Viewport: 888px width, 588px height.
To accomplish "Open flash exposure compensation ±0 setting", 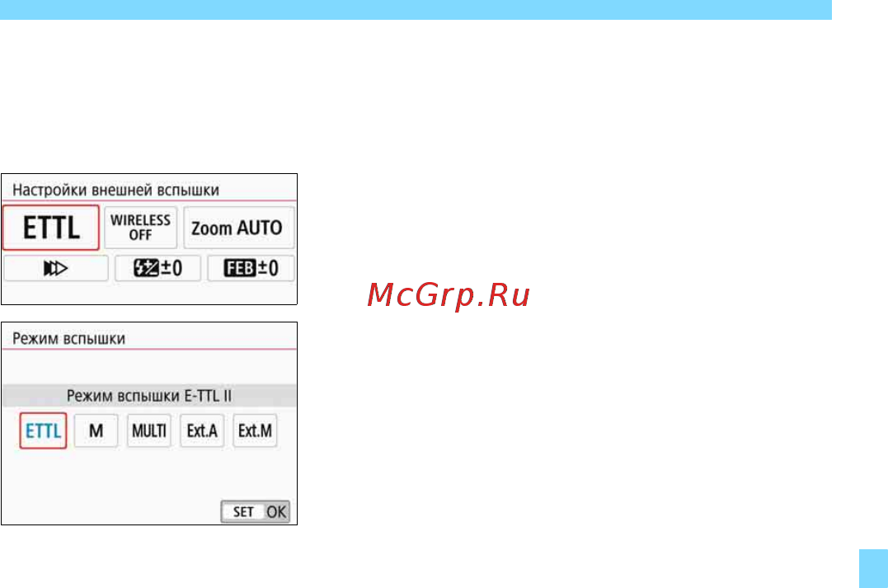I will click(158, 269).
